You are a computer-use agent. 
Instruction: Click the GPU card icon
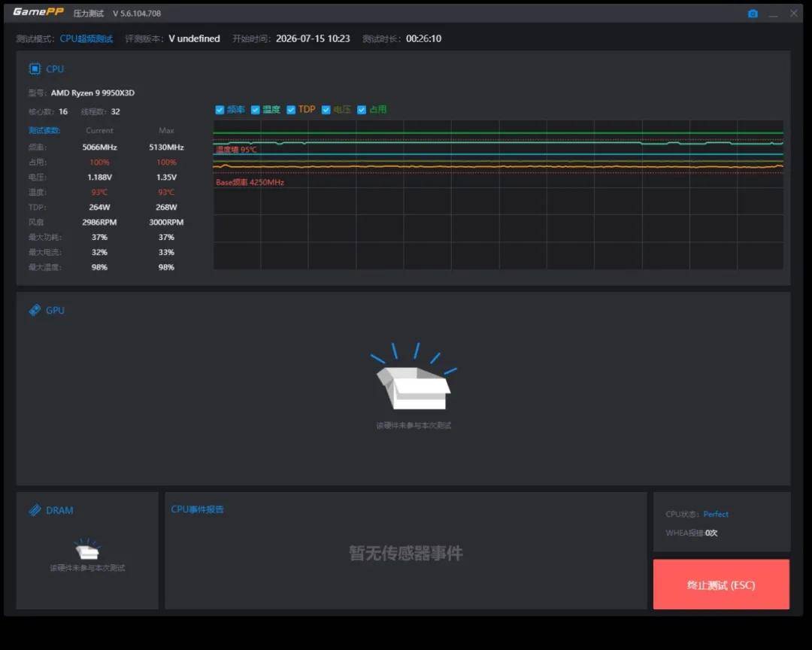point(35,310)
